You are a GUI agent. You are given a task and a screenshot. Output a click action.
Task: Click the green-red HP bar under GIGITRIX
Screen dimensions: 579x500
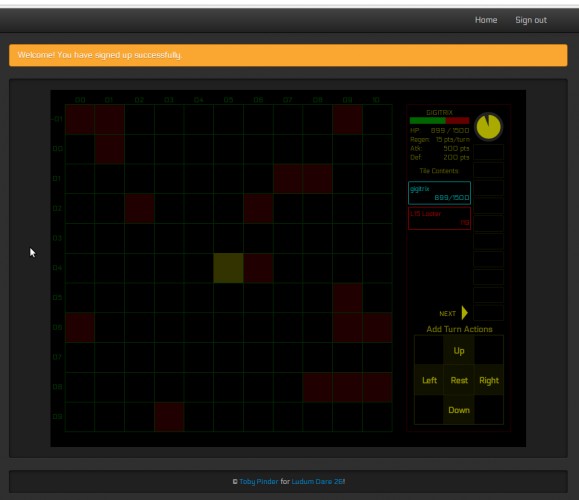pyautogui.click(x=439, y=120)
